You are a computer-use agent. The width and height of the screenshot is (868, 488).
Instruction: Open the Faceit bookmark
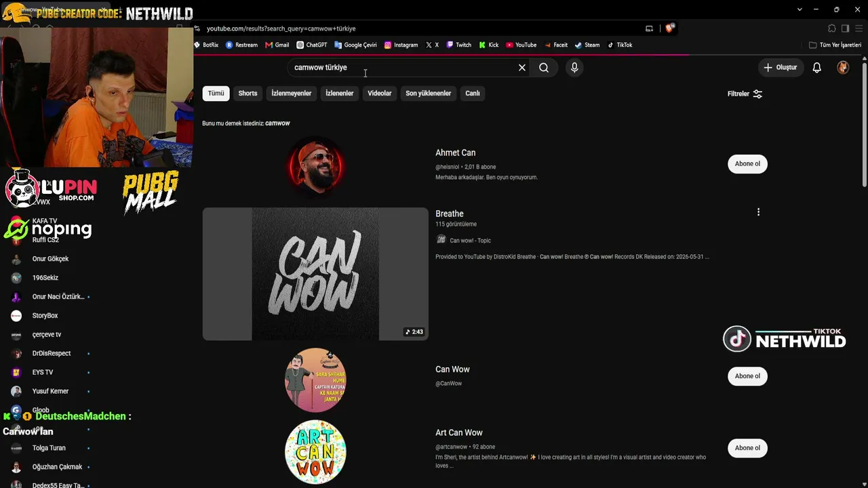click(x=556, y=45)
